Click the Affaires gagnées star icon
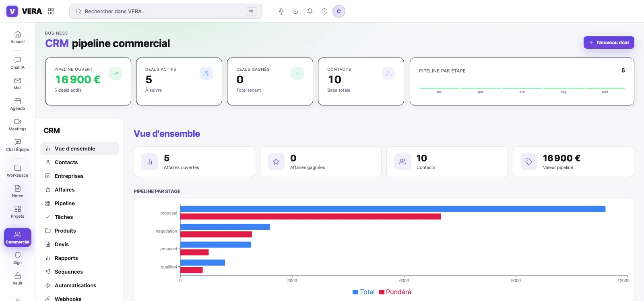The height and width of the screenshot is (301, 644). pos(276,162)
